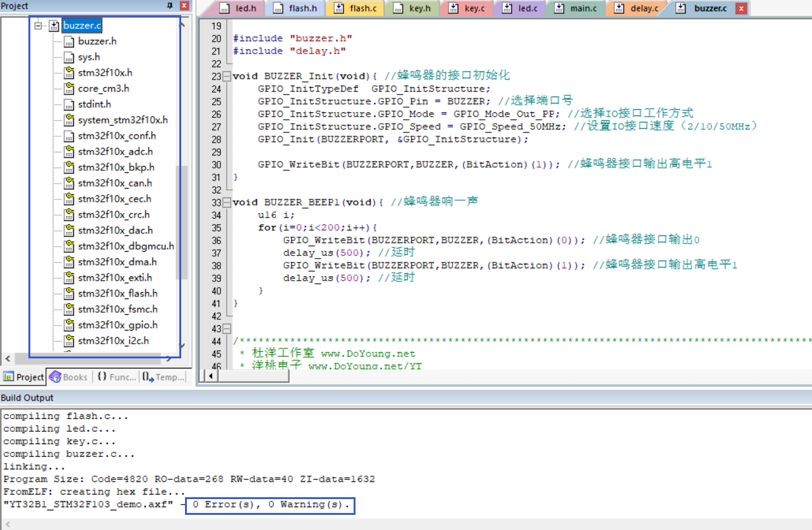The image size is (812, 530).
Task: Click the project tree scroll-down arrow
Action: 182,346
